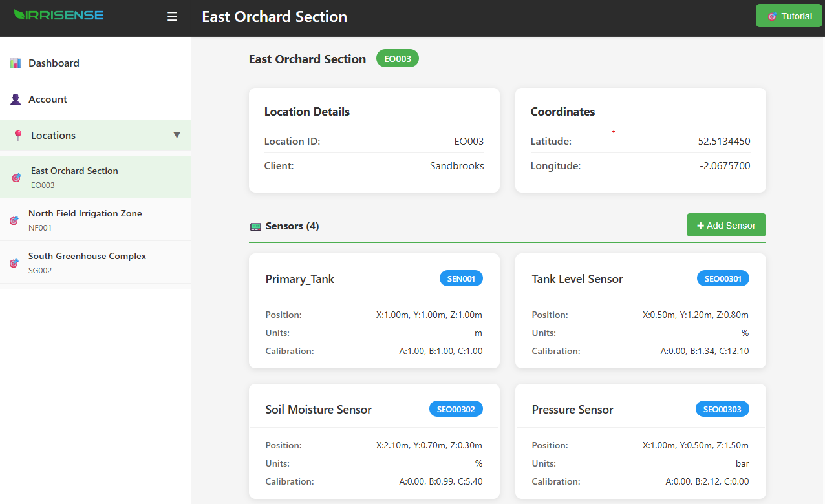Open the Account menu item
Viewport: 825px width, 504px height.
point(48,99)
